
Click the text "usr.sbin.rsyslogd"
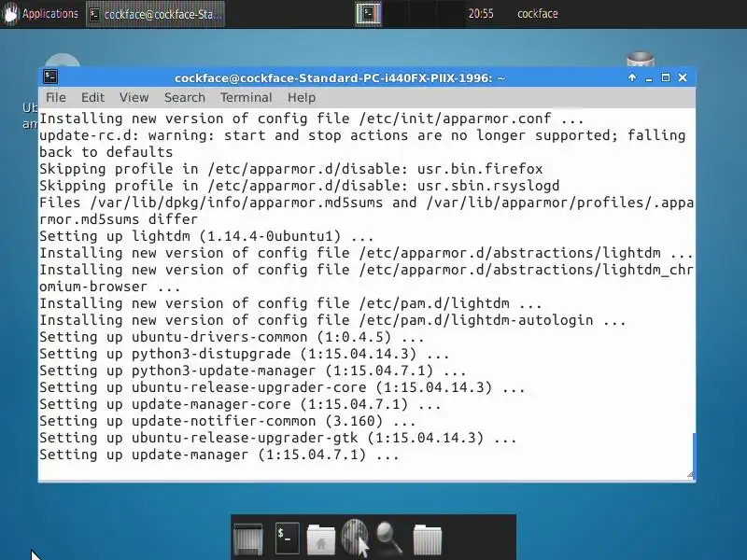[x=488, y=186]
